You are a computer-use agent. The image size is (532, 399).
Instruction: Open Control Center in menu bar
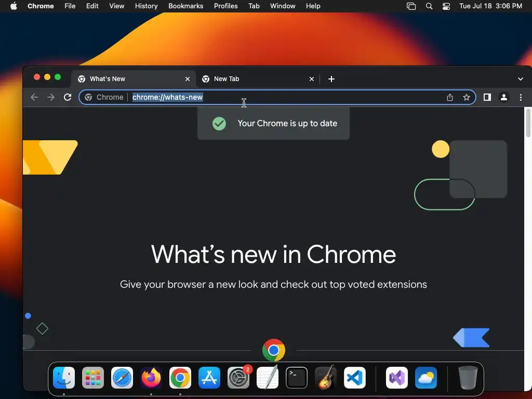pyautogui.click(x=446, y=6)
